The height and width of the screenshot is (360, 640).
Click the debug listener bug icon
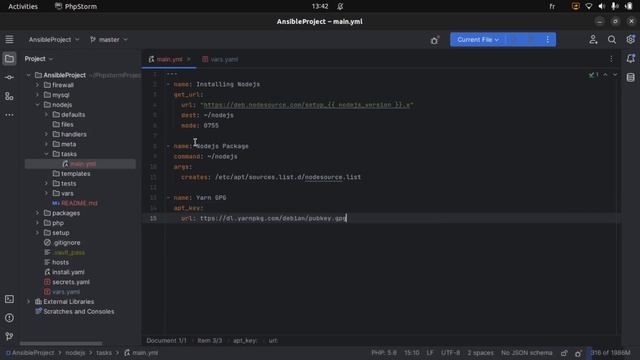tap(434, 40)
